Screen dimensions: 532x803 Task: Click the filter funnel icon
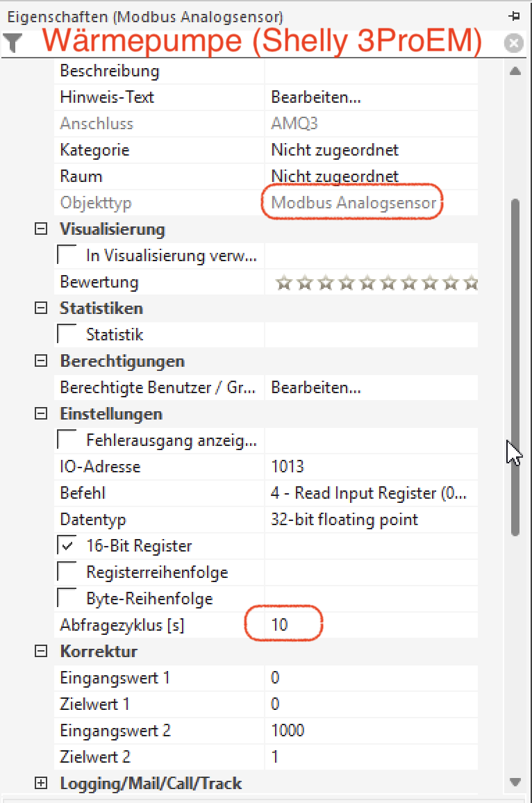13,43
